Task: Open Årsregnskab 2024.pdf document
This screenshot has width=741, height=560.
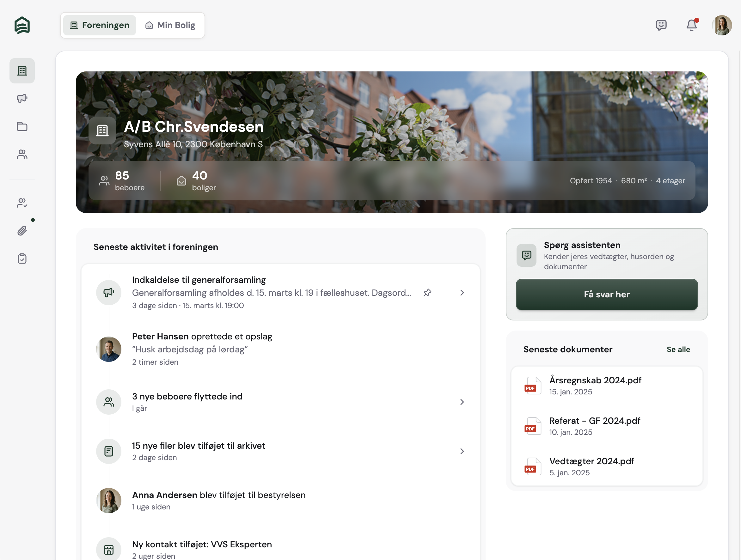Action: [x=595, y=385]
